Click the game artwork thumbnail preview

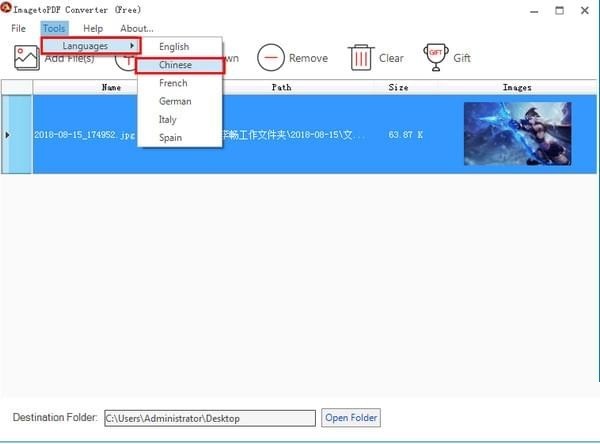517,134
